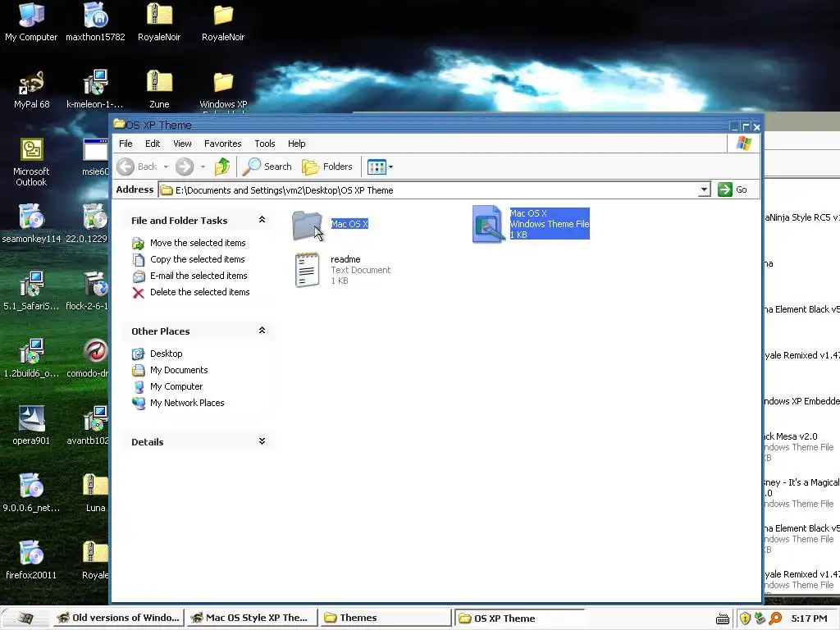Screen dimensions: 840x630
Task: Go back using the Back arrow button
Action: coord(136,167)
